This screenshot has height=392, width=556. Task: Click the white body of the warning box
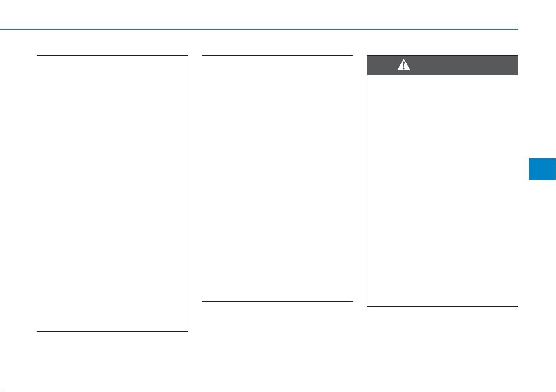[442, 190]
